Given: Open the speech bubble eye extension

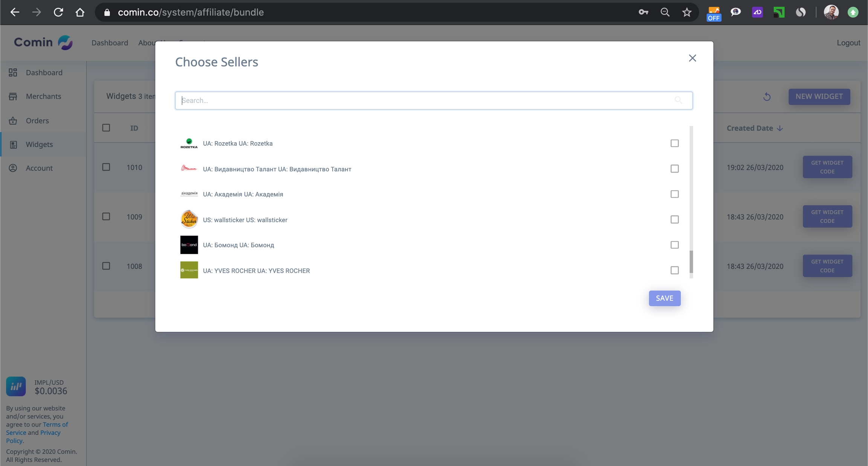Looking at the screenshot, I should [x=735, y=12].
